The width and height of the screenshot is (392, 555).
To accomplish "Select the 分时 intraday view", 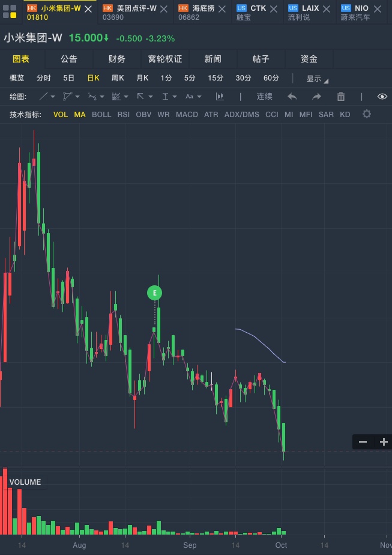I will pos(44,78).
